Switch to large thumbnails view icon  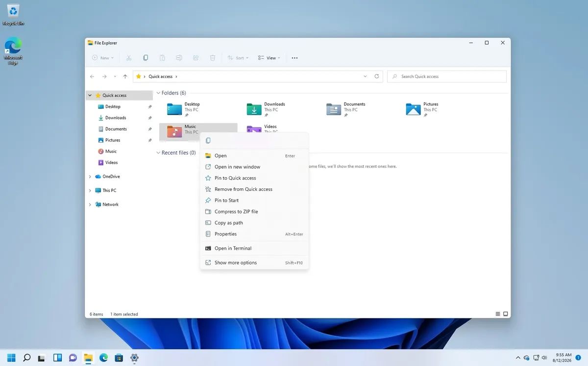coord(506,314)
